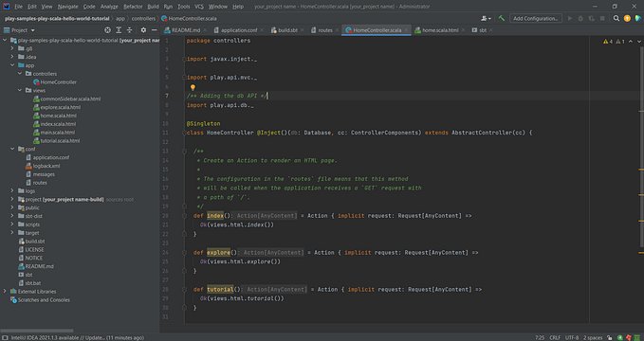Click the UTF-8 encoding in status bar
The image size is (644, 341).
tap(572, 338)
